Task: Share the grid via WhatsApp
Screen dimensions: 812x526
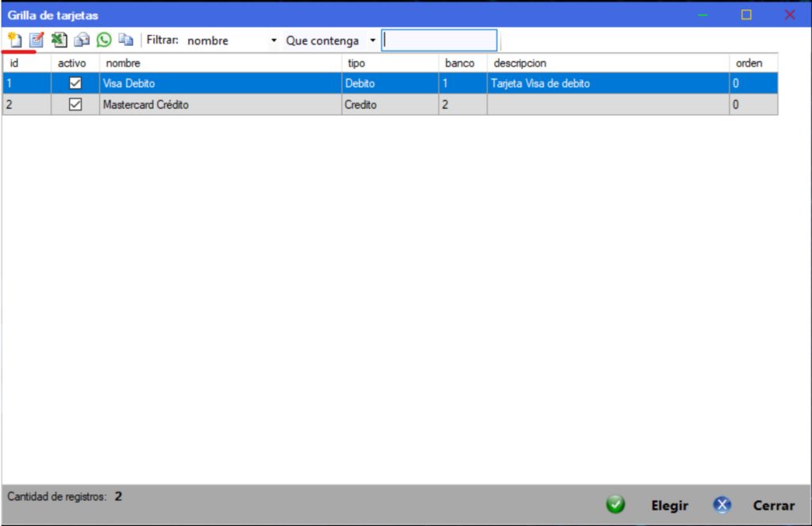Action: [x=104, y=40]
